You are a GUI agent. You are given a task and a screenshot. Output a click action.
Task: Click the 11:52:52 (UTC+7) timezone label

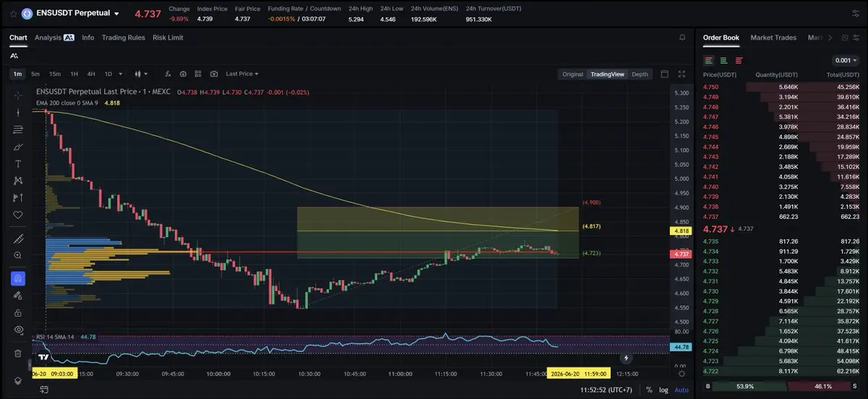(605, 390)
